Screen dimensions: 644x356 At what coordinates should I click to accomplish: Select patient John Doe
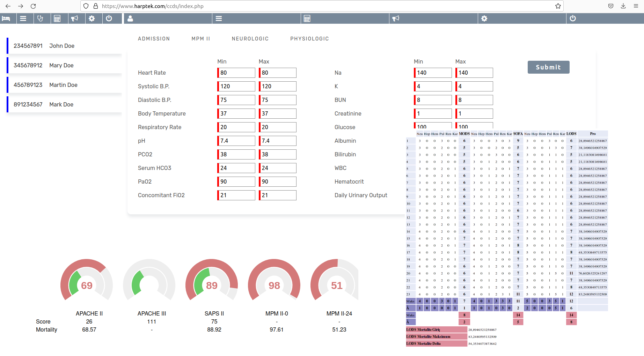(x=64, y=46)
